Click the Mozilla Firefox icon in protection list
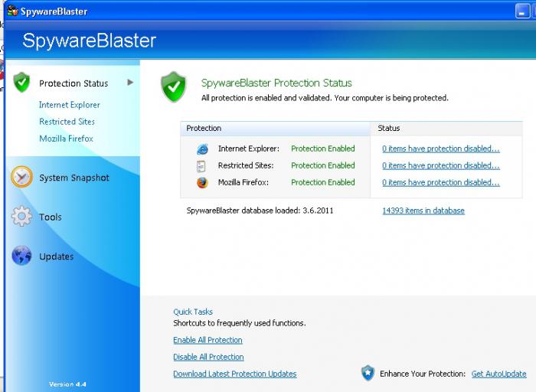 202,183
